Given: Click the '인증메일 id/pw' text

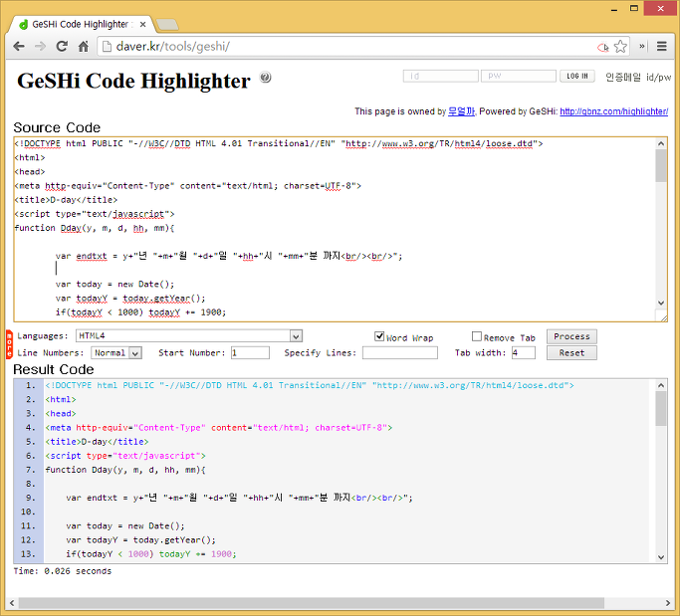Looking at the screenshot, I should click(x=638, y=78).
